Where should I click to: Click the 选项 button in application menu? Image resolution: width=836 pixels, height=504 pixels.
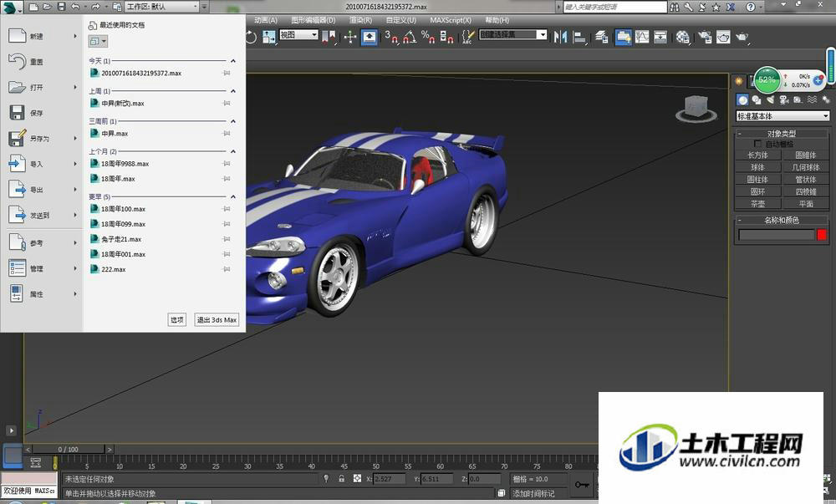177,319
